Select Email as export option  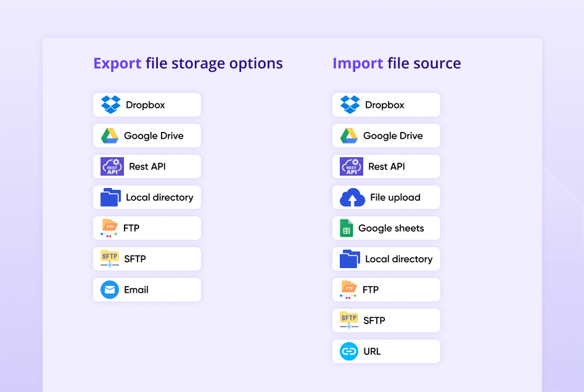click(147, 289)
